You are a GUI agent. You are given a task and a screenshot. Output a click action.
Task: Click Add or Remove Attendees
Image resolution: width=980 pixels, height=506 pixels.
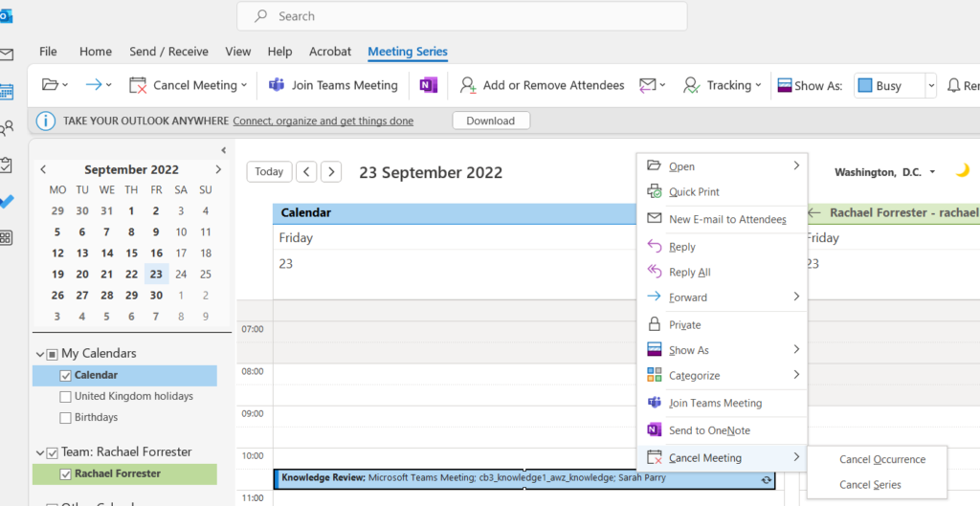tap(542, 85)
